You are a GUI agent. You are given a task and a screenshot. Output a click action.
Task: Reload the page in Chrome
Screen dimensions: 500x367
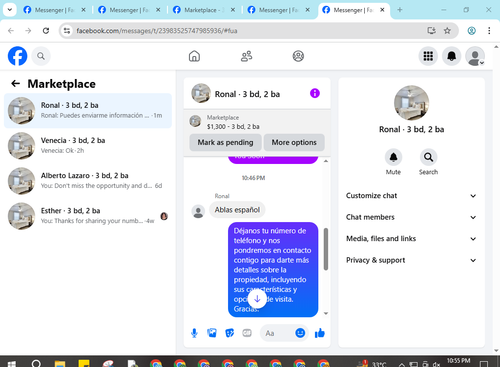coord(46,31)
